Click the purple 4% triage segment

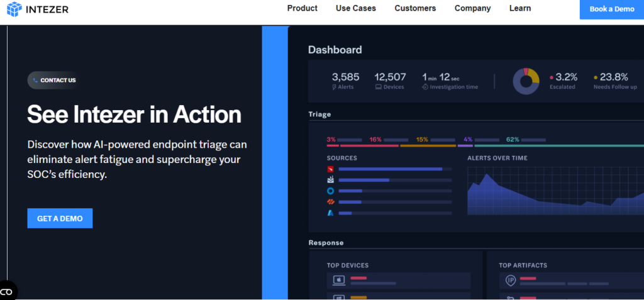[465, 145]
